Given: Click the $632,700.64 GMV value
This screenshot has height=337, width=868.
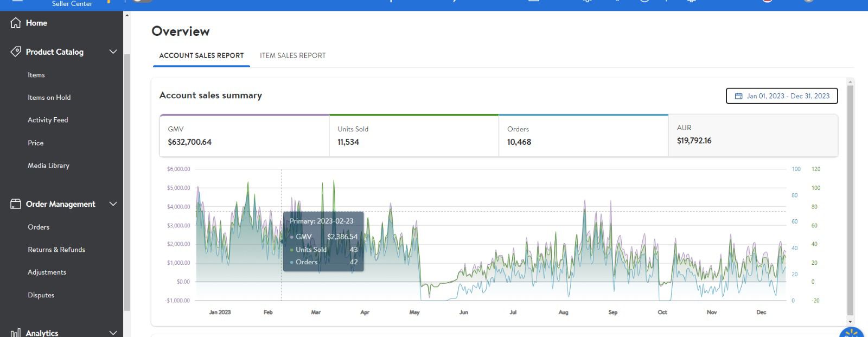Looking at the screenshot, I should (x=189, y=142).
